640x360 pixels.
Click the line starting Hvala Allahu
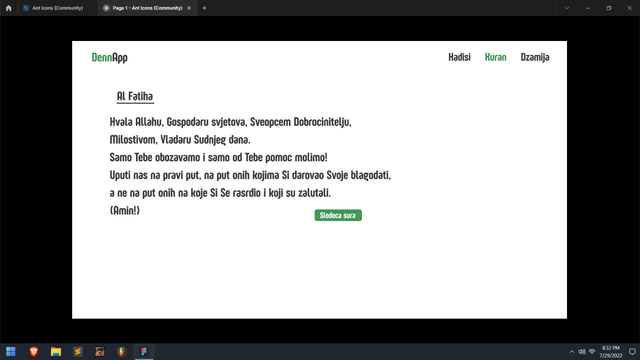[230, 122]
